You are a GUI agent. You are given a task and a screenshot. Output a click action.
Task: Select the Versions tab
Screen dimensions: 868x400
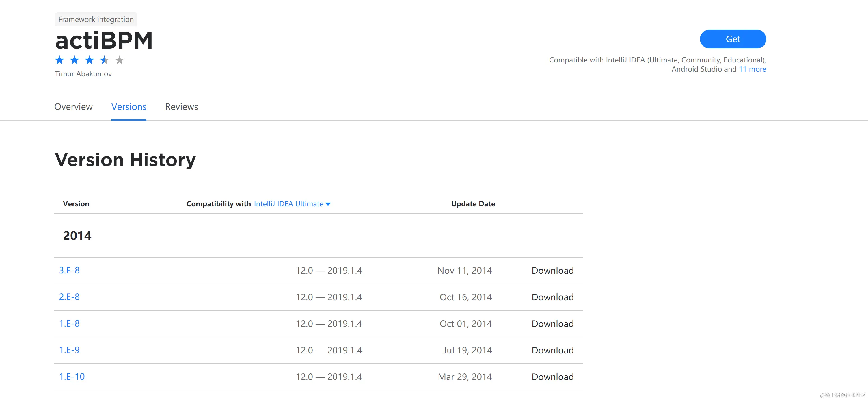(x=129, y=107)
